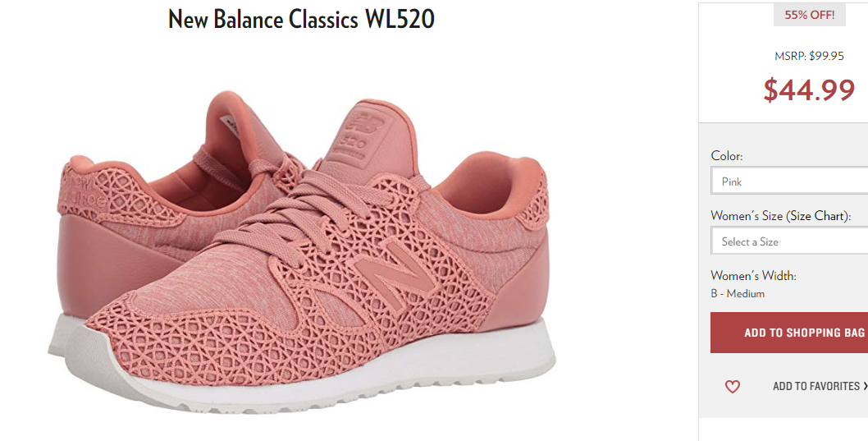Click the New Balance Classics WL520 title
This screenshot has width=868, height=441.
[x=302, y=20]
